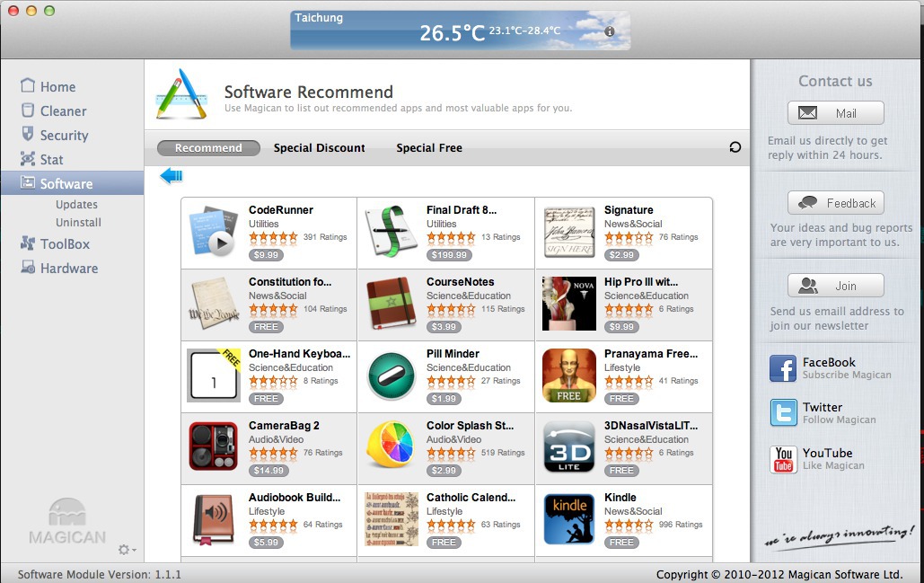Image resolution: width=924 pixels, height=583 pixels.
Task: Click the Join newsletter button
Action: (836, 286)
